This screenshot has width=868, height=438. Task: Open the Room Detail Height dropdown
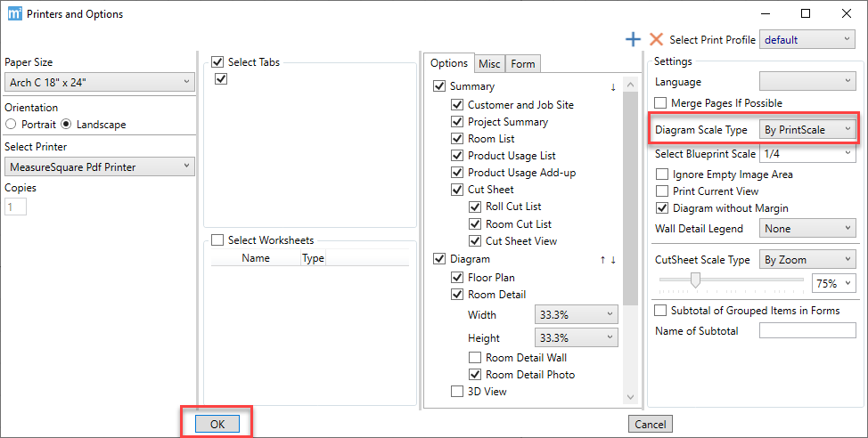pyautogui.click(x=577, y=337)
